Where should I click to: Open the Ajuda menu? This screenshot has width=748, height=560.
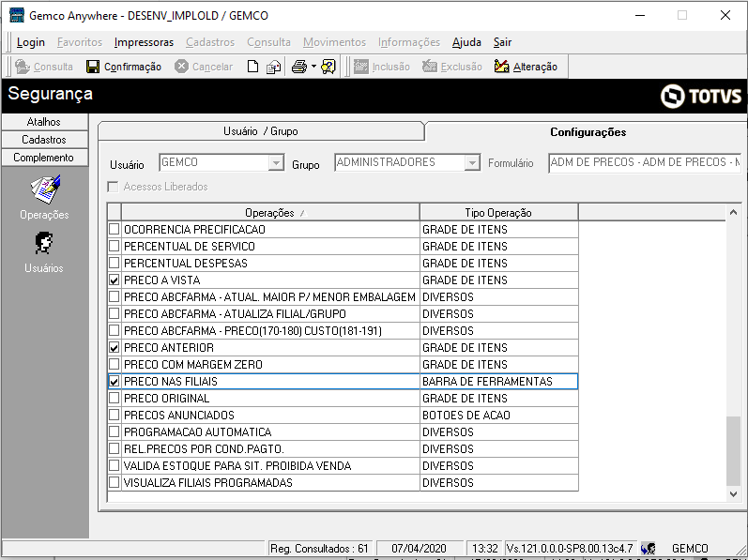[466, 42]
